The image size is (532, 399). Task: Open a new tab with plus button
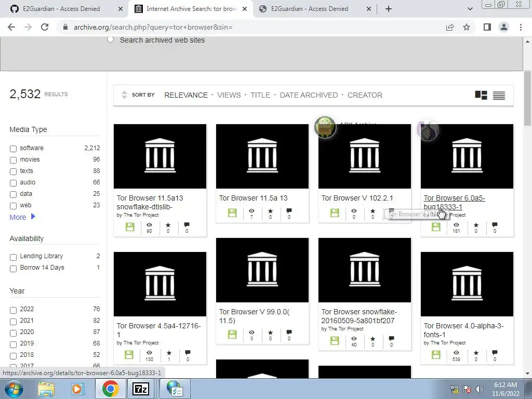click(x=389, y=9)
